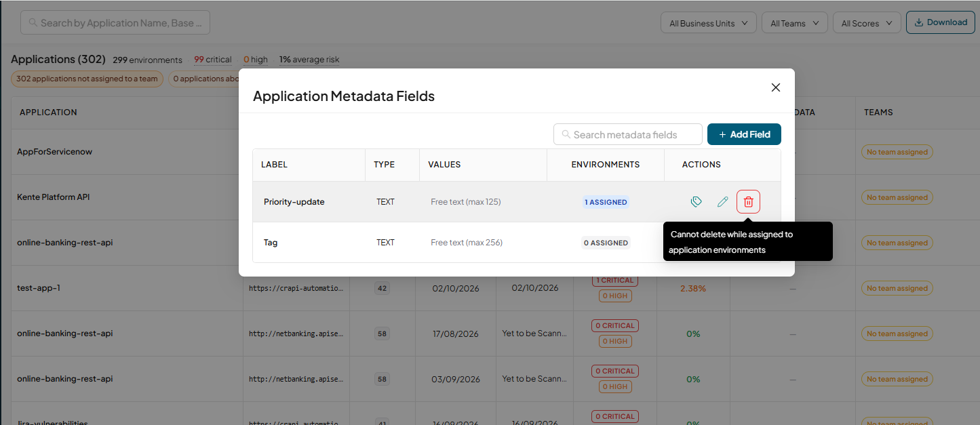Click the Applications (302) heading
The image size is (980, 425).
(x=58, y=59)
